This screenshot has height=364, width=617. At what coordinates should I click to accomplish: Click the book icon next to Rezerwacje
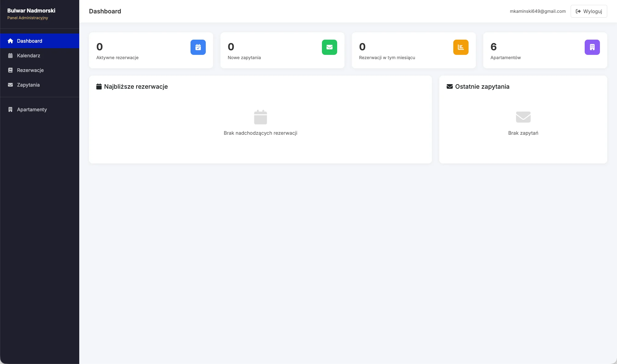(x=10, y=70)
